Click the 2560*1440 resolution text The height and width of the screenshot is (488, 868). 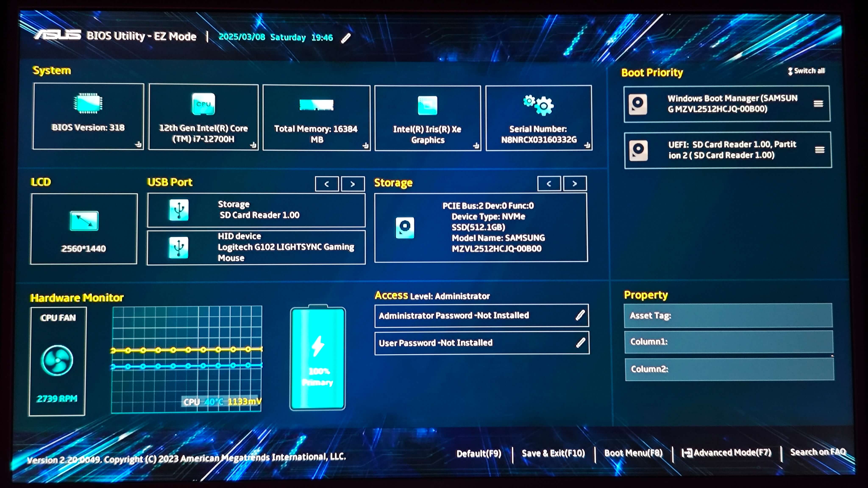click(x=83, y=248)
